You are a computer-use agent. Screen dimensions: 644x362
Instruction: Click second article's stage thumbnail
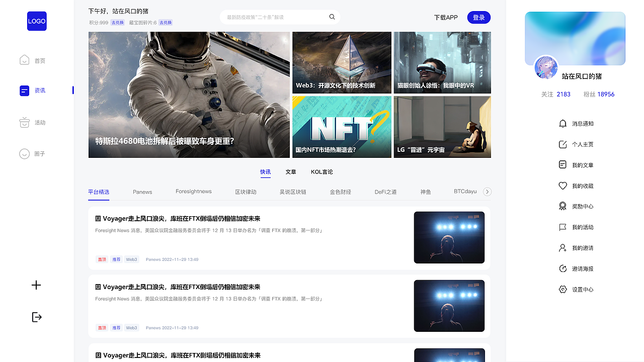[x=449, y=306]
